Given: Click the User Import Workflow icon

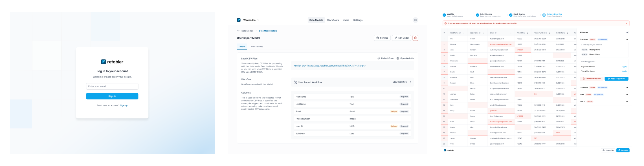Looking at the screenshot, I should (x=295, y=82).
